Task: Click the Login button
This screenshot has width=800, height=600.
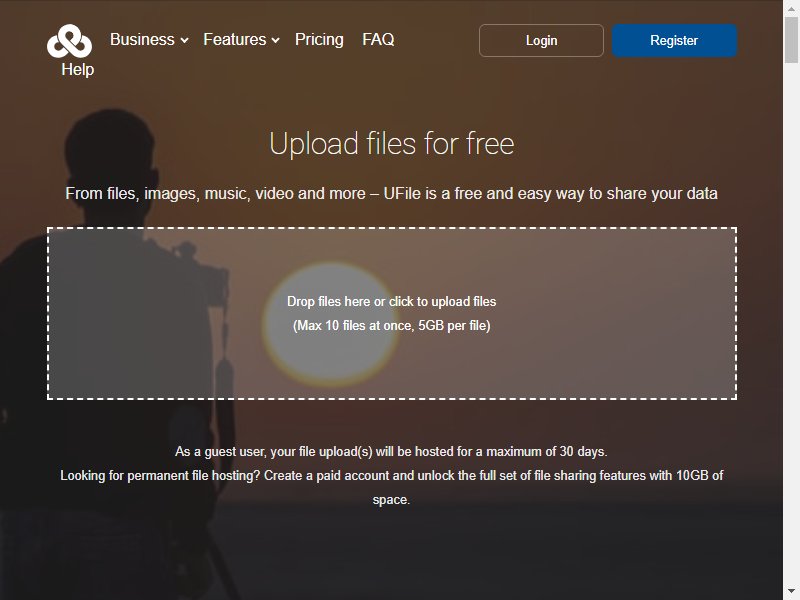Action: (x=541, y=40)
